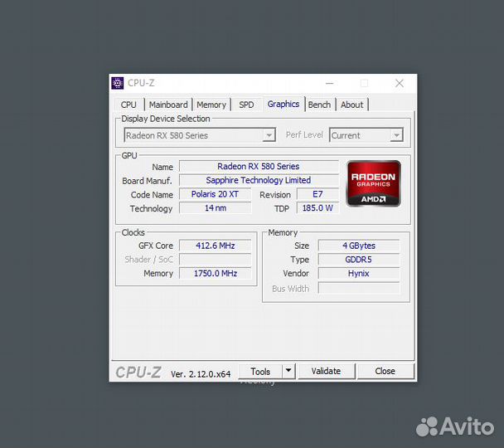Screen dimensions: 504x448
Task: Open the Mainboard tab
Action: (x=168, y=105)
